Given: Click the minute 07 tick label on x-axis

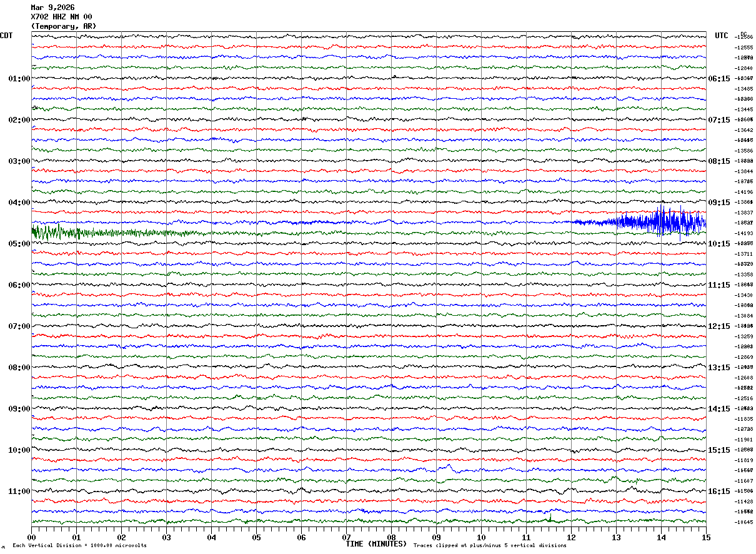Looking at the screenshot, I should tap(346, 537).
